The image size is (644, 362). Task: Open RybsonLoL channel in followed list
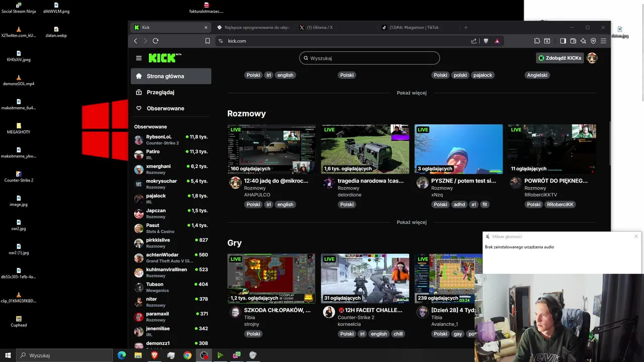pos(171,140)
